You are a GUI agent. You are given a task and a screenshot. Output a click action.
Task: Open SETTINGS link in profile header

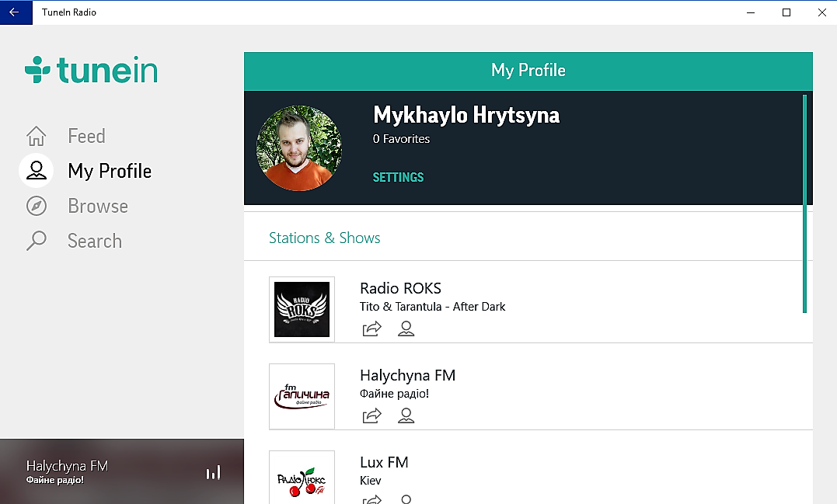point(398,177)
